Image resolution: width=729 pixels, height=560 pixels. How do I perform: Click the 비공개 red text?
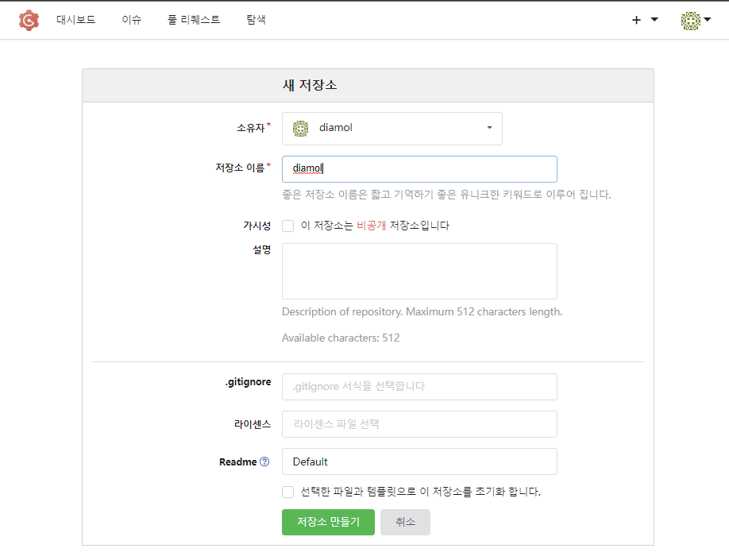coord(372,226)
